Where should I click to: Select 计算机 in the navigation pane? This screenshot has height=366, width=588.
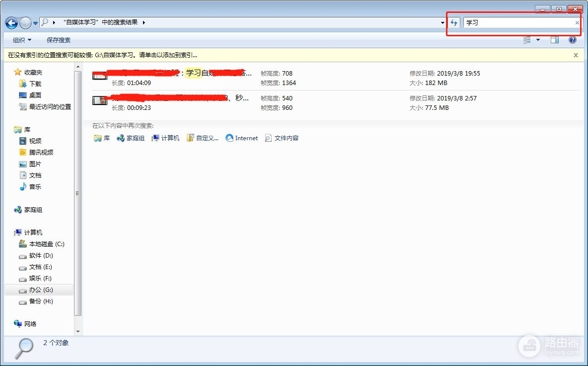click(x=28, y=232)
